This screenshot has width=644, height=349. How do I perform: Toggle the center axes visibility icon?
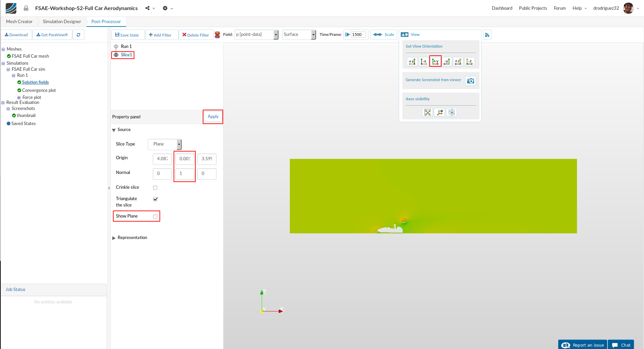click(x=452, y=113)
